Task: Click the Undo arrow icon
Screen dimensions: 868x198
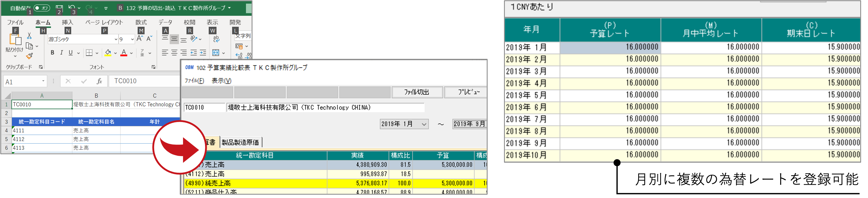Action: (72, 7)
